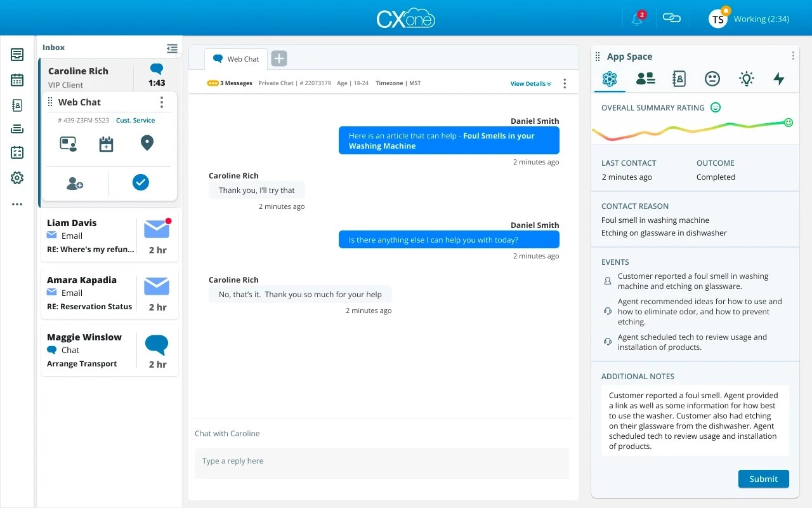
Task: Open the notifications bell in the top bar
Action: tap(637, 18)
